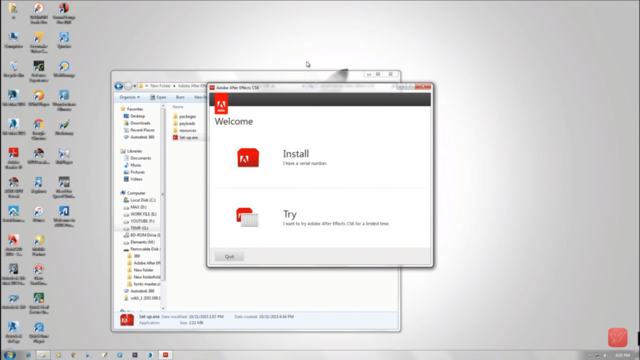This screenshot has height=360, width=640.
Task: Select Documents library
Action: coord(138,158)
